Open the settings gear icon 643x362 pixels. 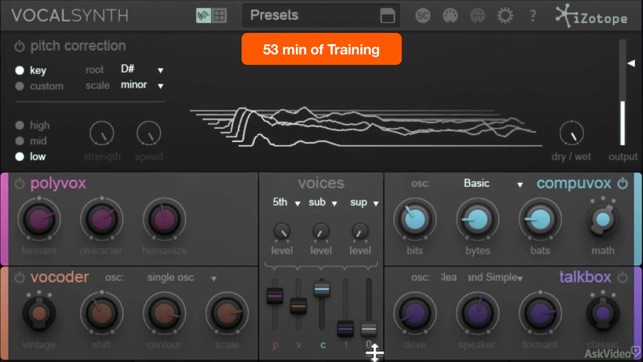click(505, 16)
